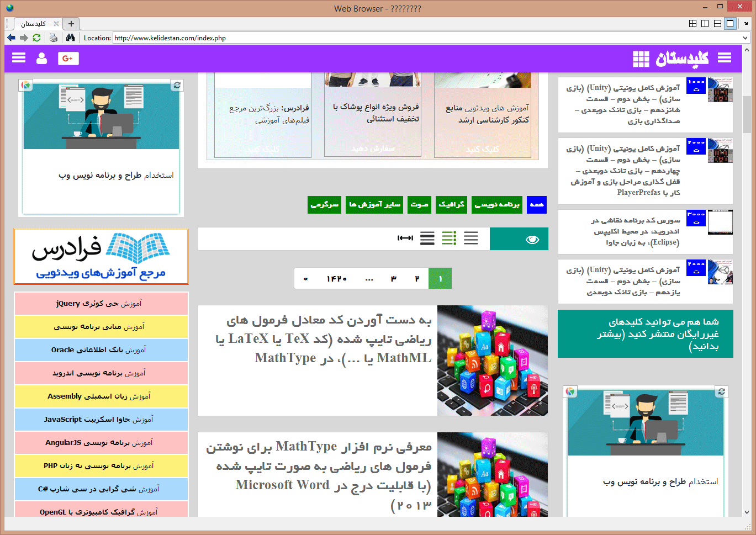Screen dimensions: 756x535
Task: Open the right hamburger menu beside کلیدستان logo
Action: (x=725, y=58)
